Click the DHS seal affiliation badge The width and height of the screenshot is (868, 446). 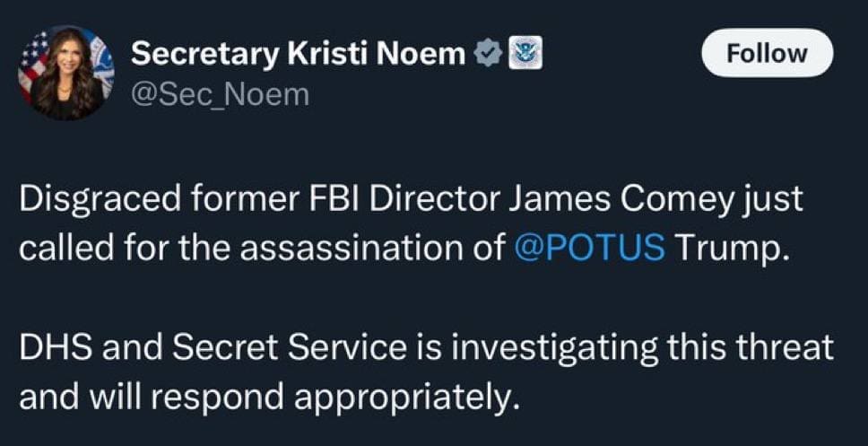[524, 54]
